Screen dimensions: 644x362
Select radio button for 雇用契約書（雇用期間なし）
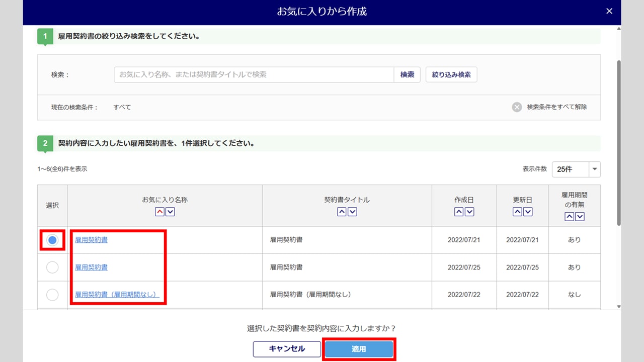(52, 295)
